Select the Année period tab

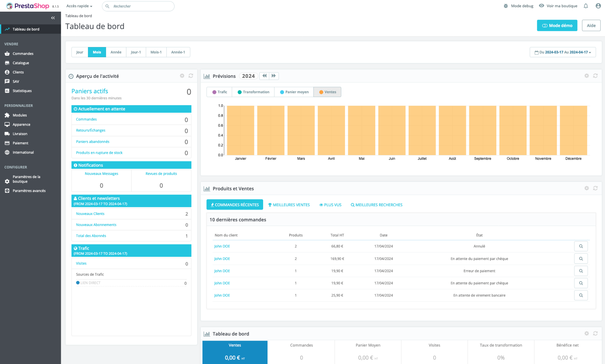(x=116, y=52)
